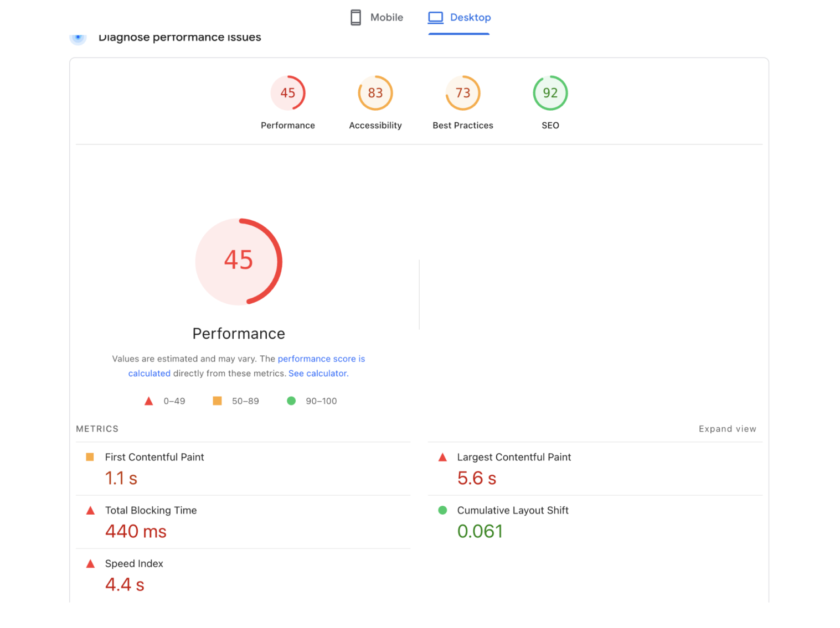Select the '4.4 s' value
Viewport: 840px width, 628px height.
(x=125, y=584)
